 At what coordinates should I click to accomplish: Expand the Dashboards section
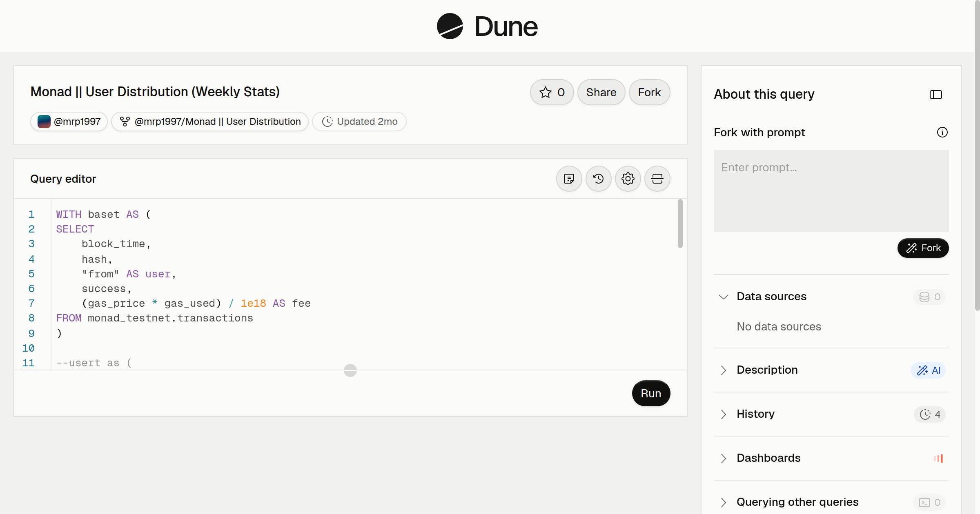click(723, 458)
